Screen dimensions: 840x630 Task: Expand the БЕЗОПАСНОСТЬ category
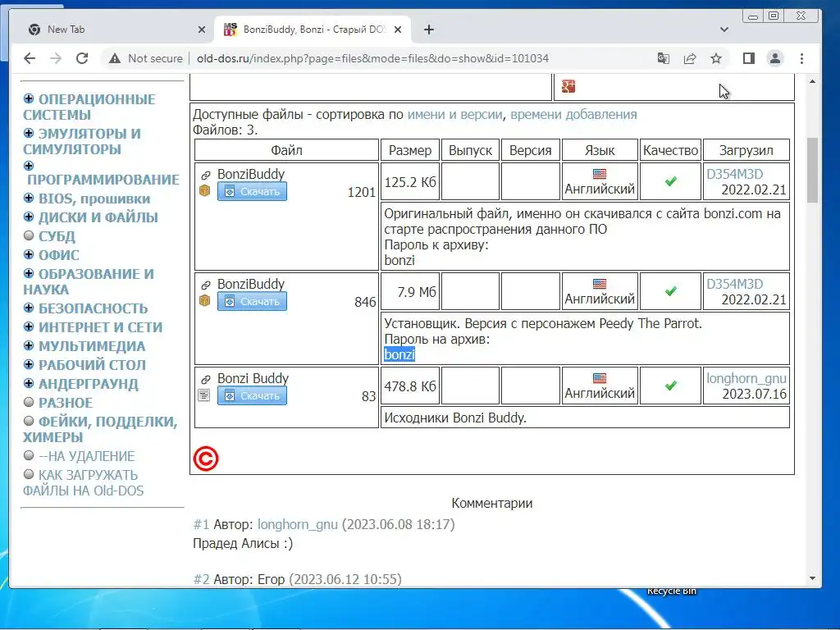pyautogui.click(x=29, y=308)
